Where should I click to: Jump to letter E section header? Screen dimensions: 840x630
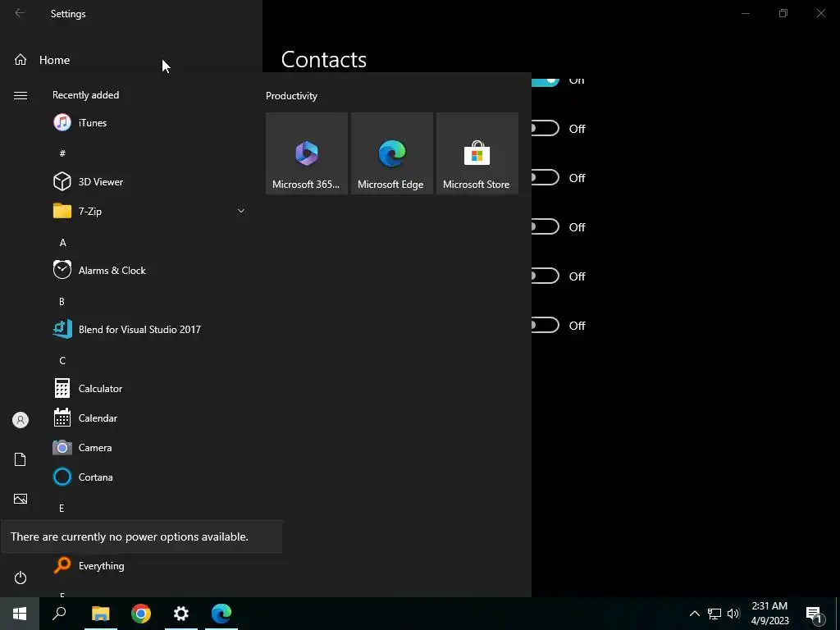click(x=62, y=508)
